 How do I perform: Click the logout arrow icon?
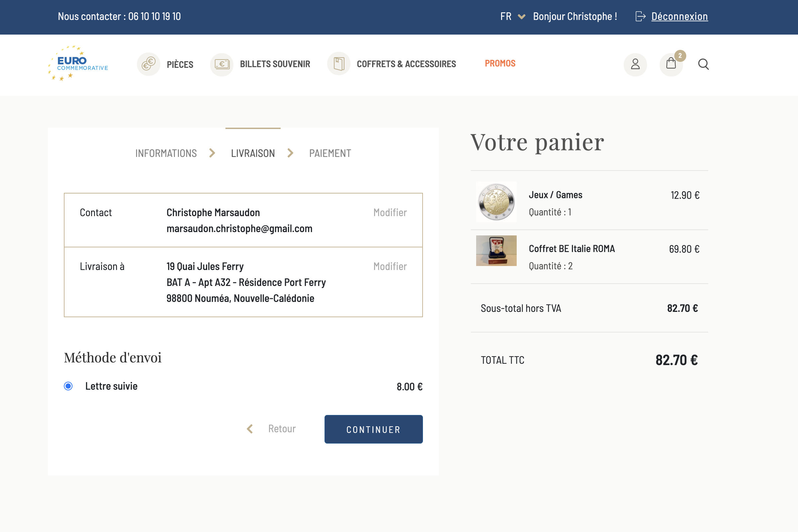(640, 16)
